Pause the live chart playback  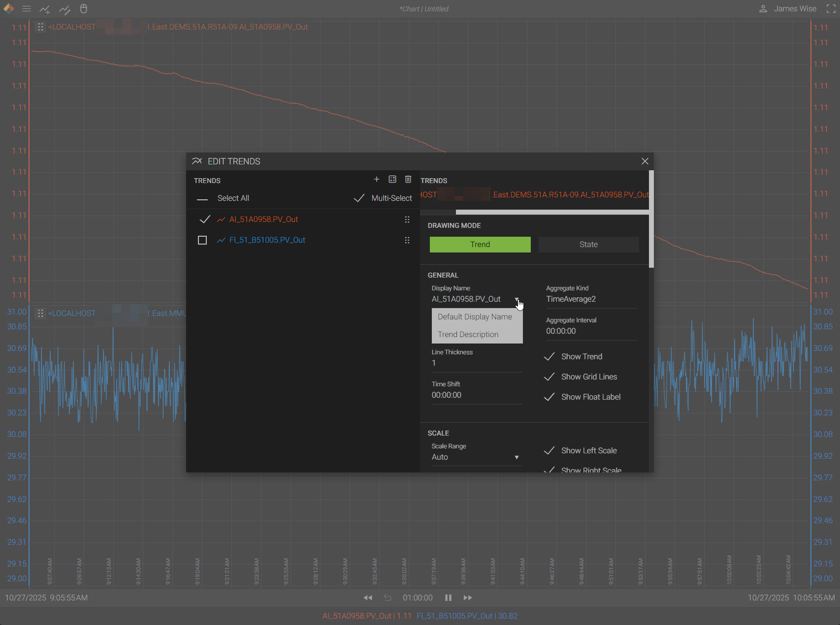point(448,597)
